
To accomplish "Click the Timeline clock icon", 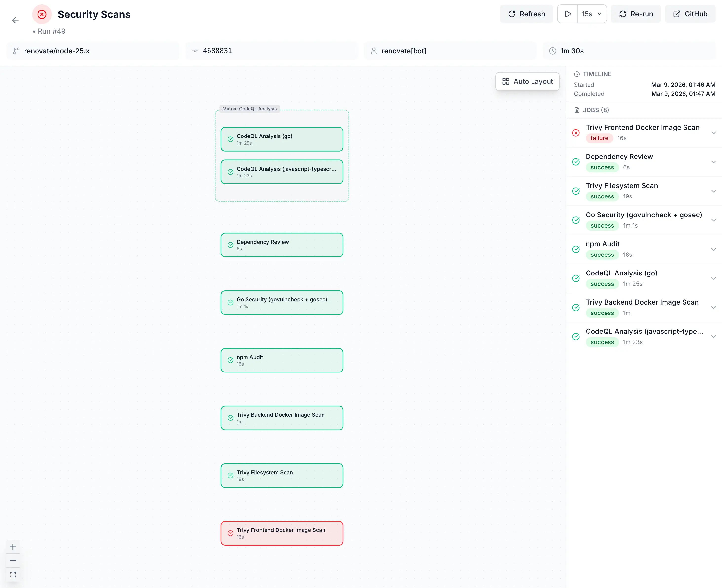I will [x=577, y=74].
